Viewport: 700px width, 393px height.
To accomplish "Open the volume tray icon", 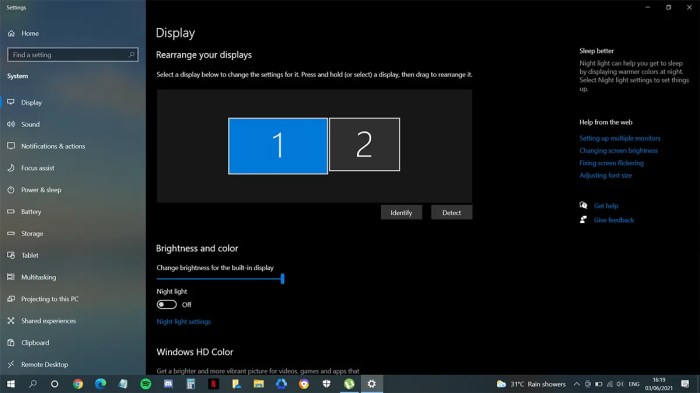I will pyautogui.click(x=620, y=384).
